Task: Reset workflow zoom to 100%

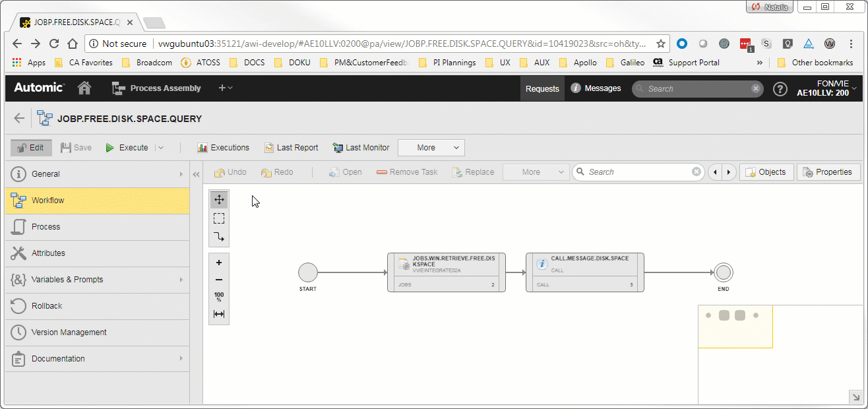Action: click(x=219, y=297)
